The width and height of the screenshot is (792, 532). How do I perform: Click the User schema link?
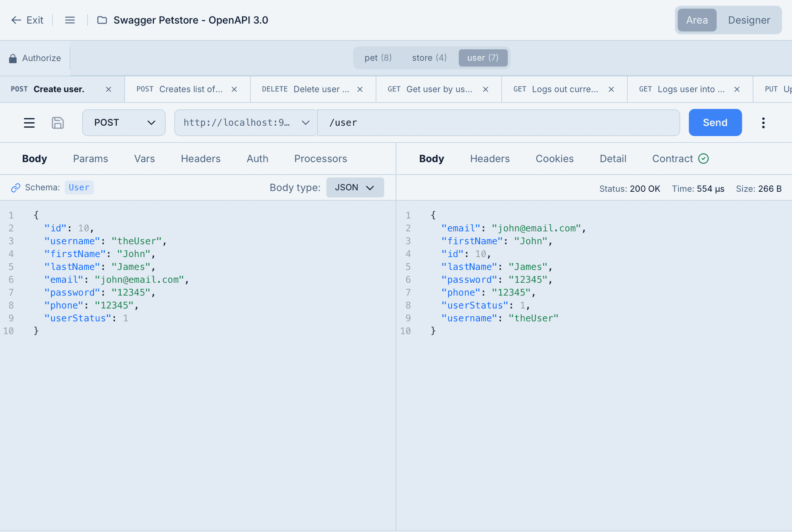click(79, 188)
